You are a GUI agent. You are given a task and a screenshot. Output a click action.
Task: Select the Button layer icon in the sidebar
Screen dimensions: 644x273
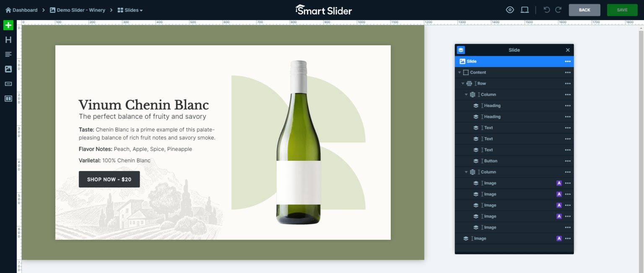(8, 83)
